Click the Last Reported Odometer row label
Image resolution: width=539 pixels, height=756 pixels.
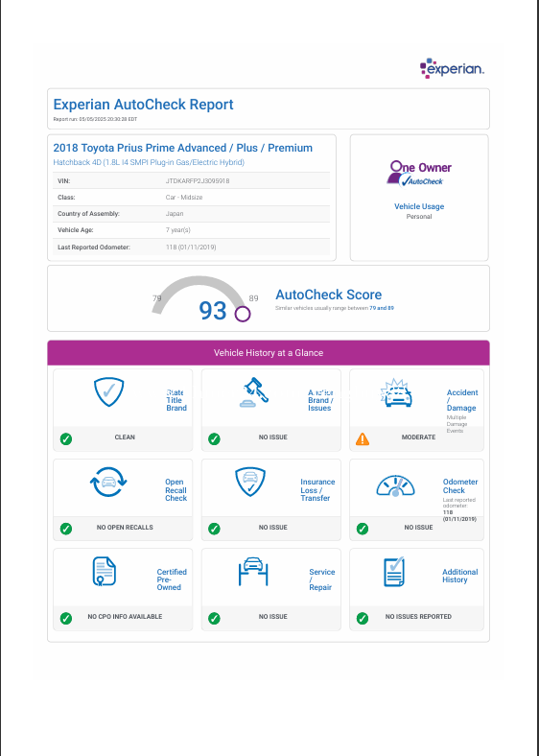pyautogui.click(x=94, y=248)
